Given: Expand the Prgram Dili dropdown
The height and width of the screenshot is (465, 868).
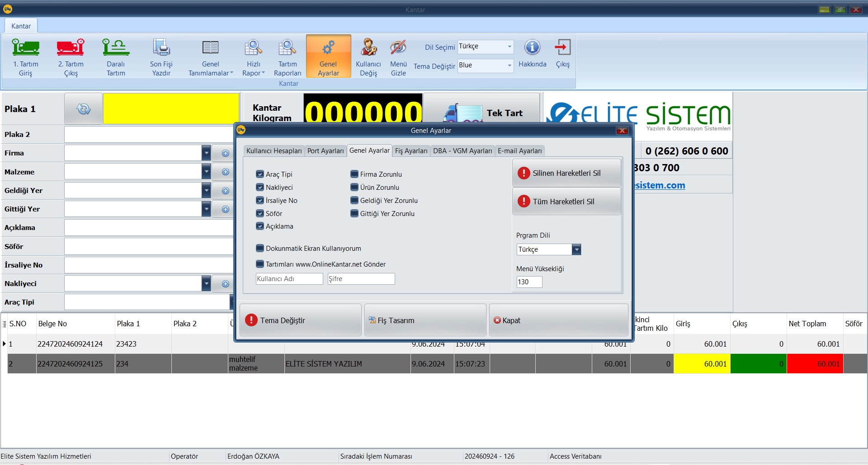Looking at the screenshot, I should point(576,249).
